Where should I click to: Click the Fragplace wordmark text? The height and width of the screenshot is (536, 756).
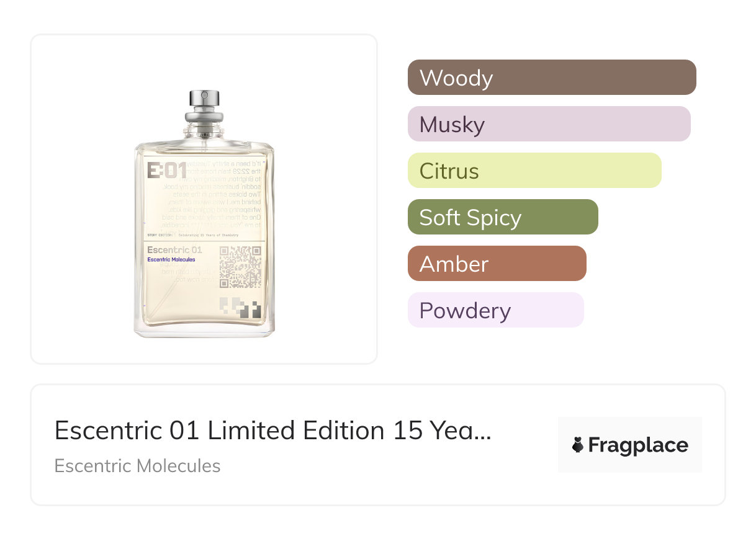[638, 445]
